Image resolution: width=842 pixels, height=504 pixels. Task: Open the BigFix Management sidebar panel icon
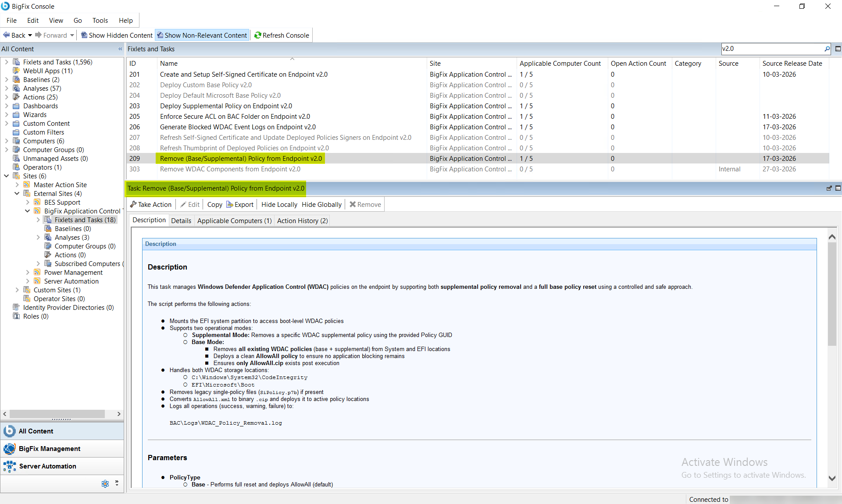[9, 449]
